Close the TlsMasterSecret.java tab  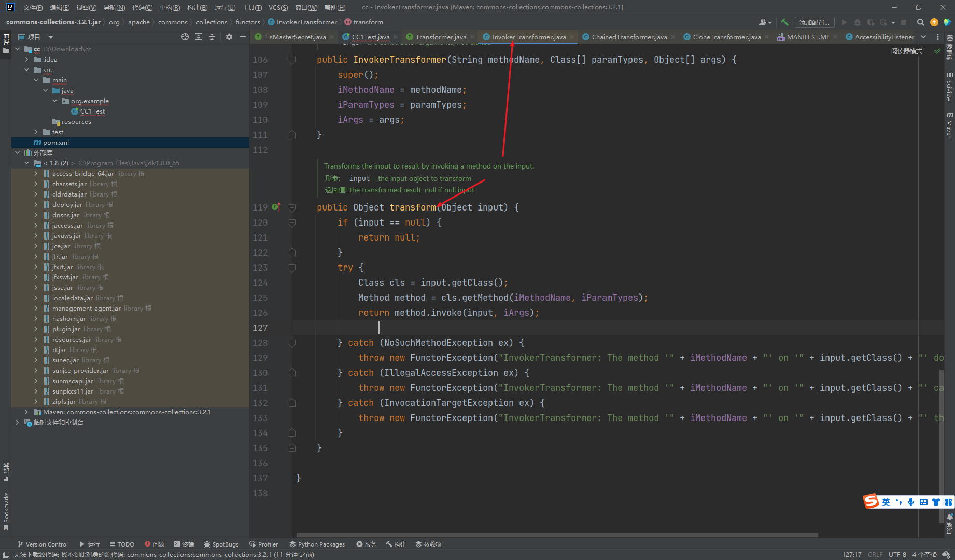coord(332,37)
